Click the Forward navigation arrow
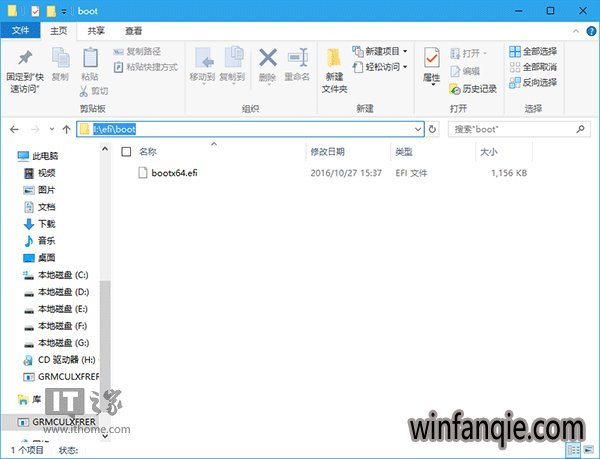This screenshot has height=459, width=600. (35, 129)
